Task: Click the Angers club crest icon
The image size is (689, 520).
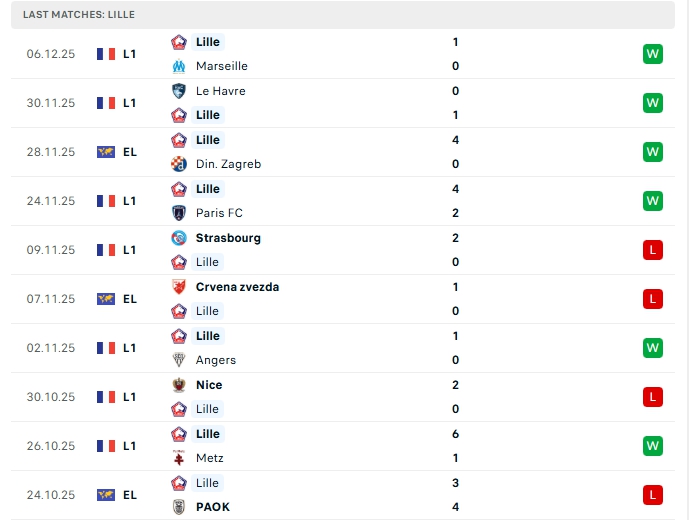Action: (x=179, y=360)
